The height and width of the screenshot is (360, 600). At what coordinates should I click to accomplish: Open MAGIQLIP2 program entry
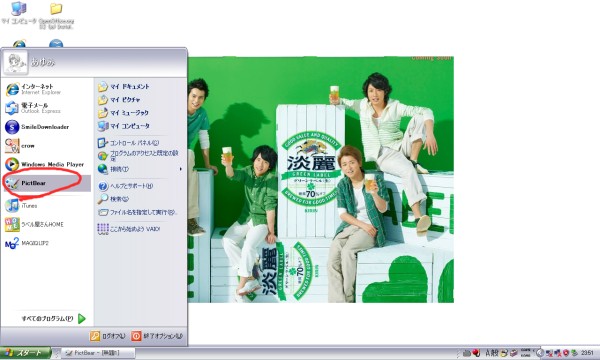[47, 243]
